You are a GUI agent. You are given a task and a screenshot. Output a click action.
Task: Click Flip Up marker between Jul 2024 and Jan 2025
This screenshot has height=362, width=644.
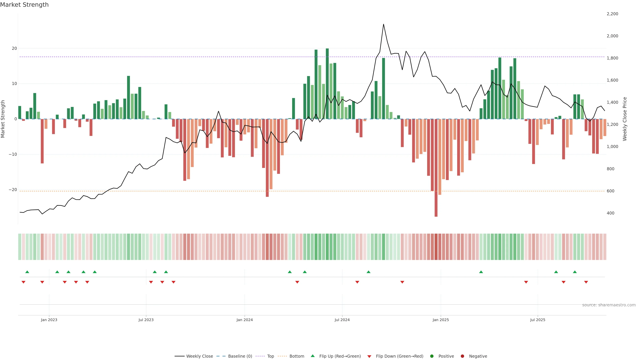pos(368,272)
